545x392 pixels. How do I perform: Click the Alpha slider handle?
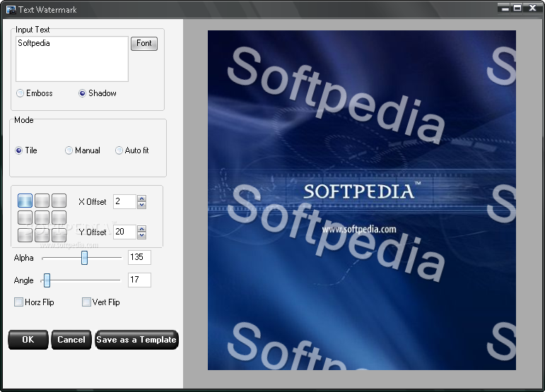(x=84, y=258)
